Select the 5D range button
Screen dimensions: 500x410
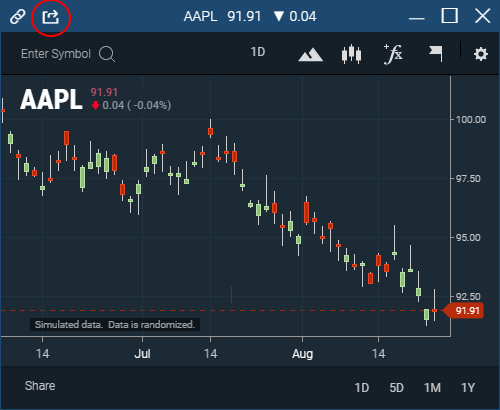[396, 388]
